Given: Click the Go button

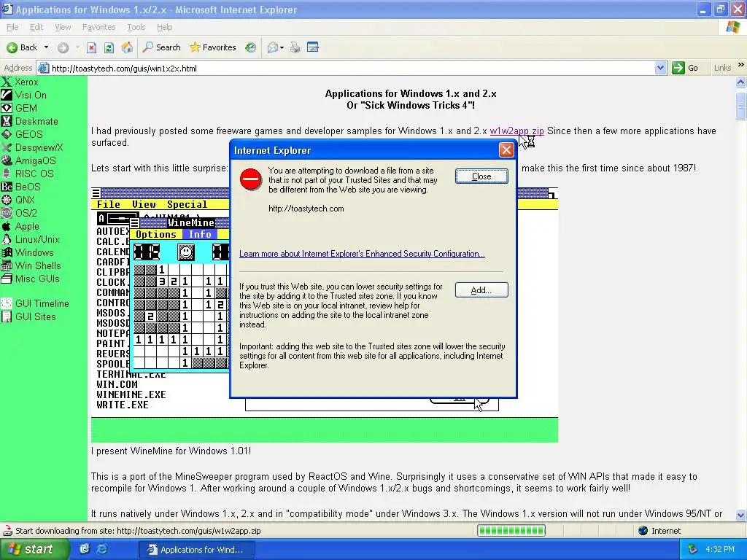Looking at the screenshot, I should click(685, 68).
